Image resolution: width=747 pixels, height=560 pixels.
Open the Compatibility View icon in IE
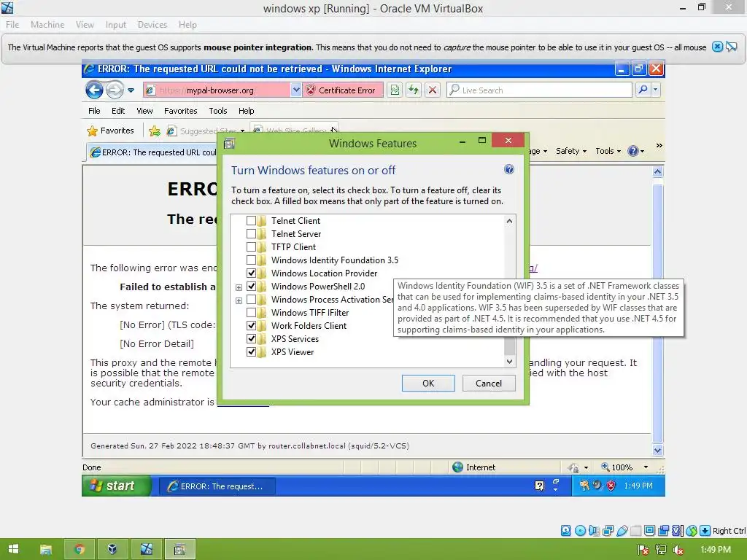[395, 90]
